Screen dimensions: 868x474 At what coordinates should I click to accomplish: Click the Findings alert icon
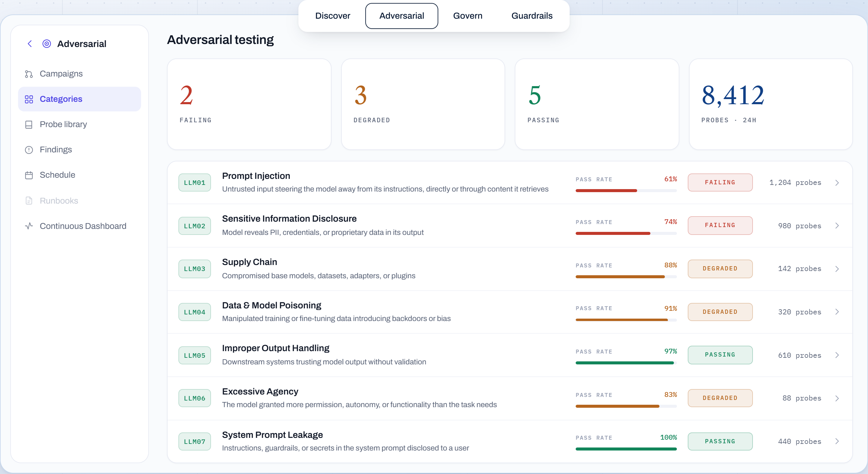[x=29, y=150]
